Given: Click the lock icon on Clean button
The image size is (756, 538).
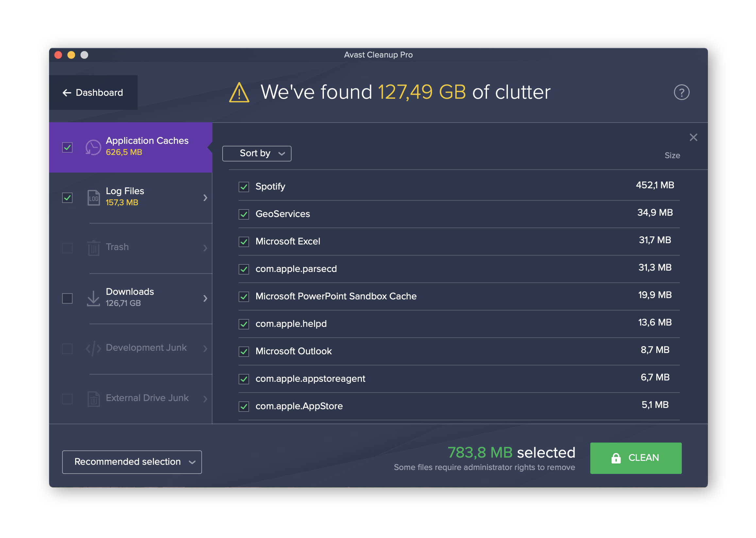Looking at the screenshot, I should (615, 458).
